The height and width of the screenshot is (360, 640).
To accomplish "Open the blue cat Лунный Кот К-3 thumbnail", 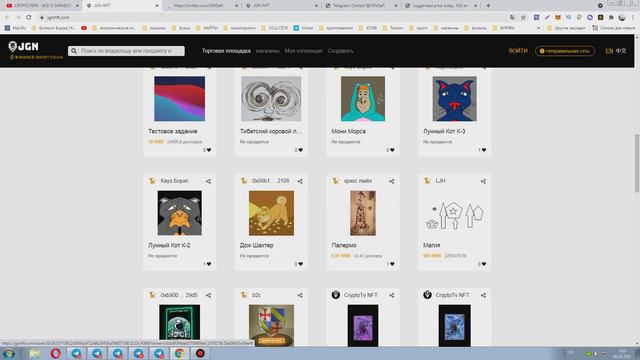I will [x=454, y=99].
